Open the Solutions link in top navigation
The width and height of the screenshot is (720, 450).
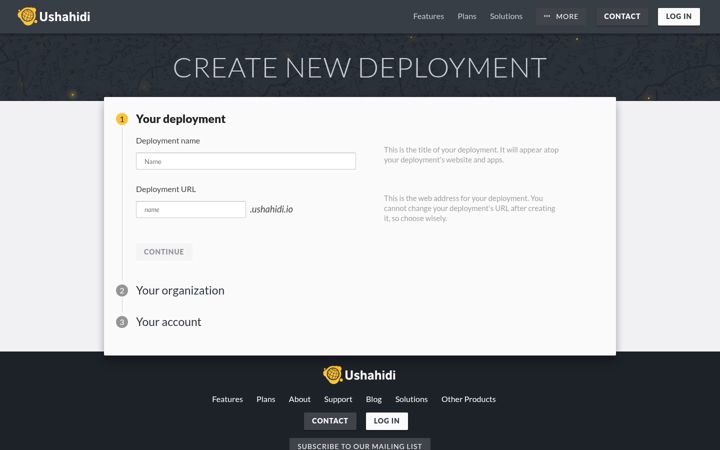pyautogui.click(x=506, y=17)
